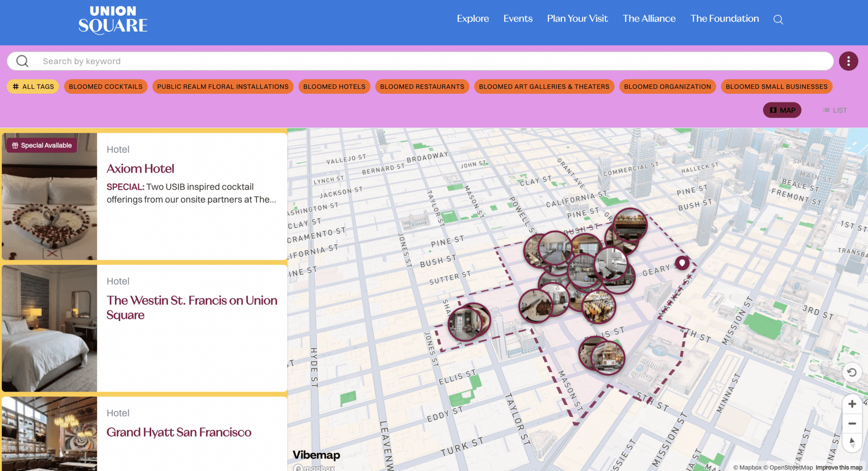
Task: Filter by Bloomed Small Businesses tag
Action: [x=776, y=86]
